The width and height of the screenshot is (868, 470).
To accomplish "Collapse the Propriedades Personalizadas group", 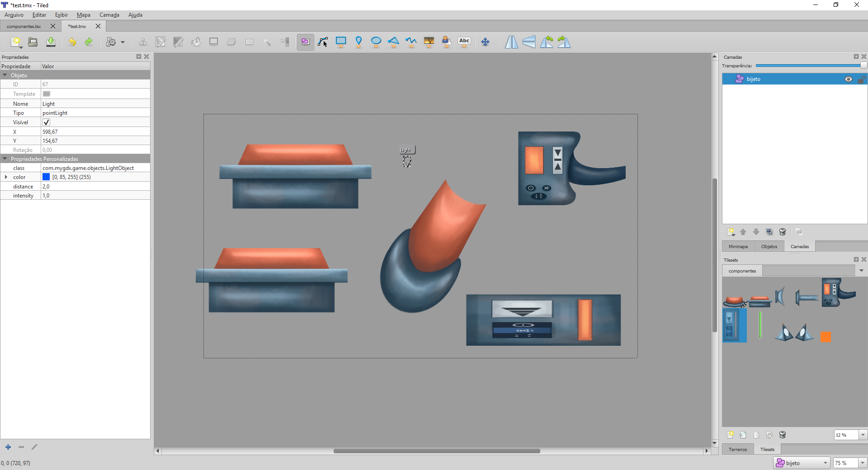I will coord(5,159).
